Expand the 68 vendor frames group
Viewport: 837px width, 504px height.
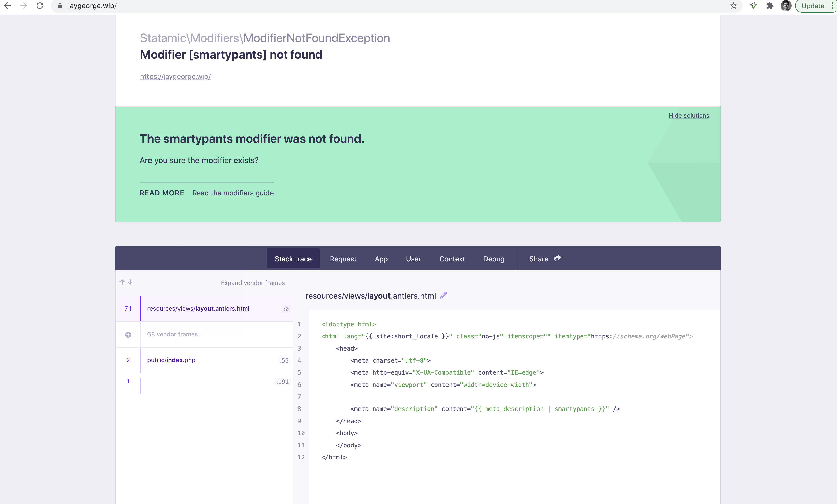(128, 334)
